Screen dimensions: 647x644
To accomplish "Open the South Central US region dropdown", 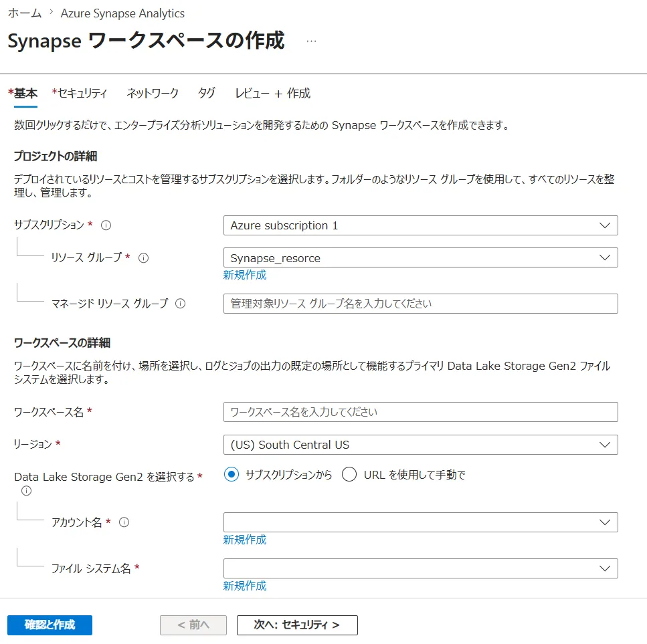I will [x=420, y=445].
